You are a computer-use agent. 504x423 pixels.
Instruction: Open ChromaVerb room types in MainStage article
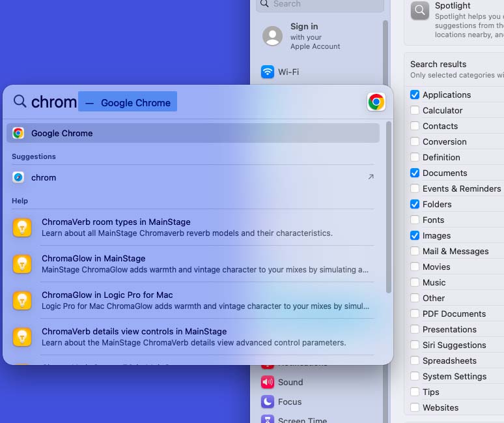(193, 227)
